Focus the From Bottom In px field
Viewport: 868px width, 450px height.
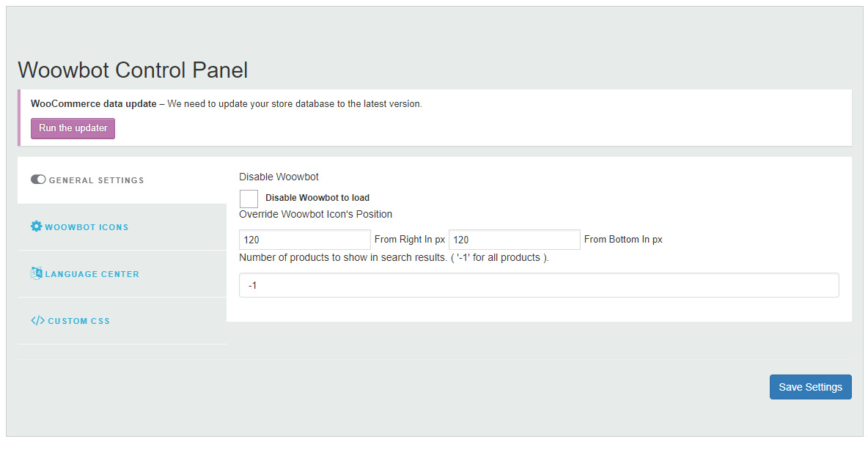[514, 240]
